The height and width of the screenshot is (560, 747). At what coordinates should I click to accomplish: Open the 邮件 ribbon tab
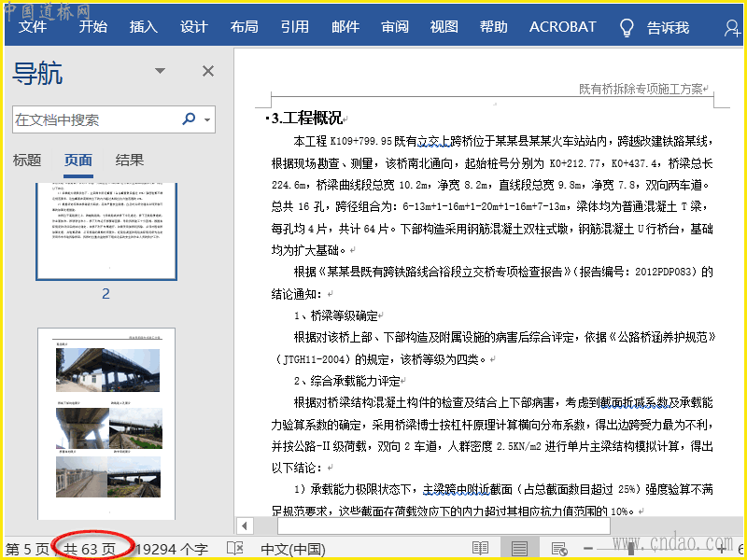tap(345, 27)
